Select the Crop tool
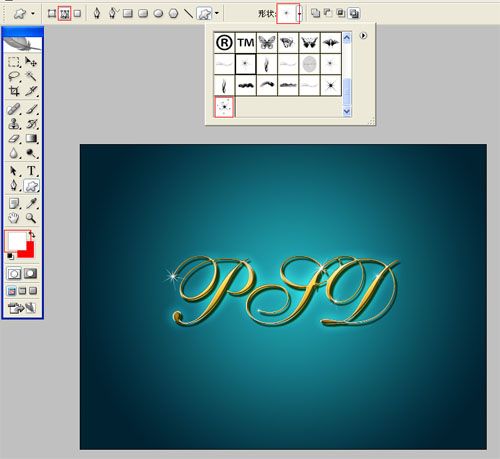This screenshot has width=500, height=459. pos(14,91)
